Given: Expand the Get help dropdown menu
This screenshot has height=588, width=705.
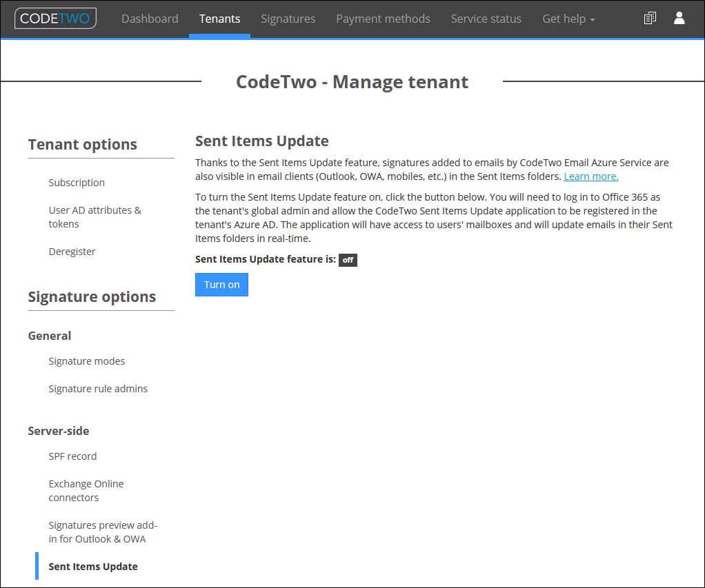Looking at the screenshot, I should pyautogui.click(x=568, y=19).
